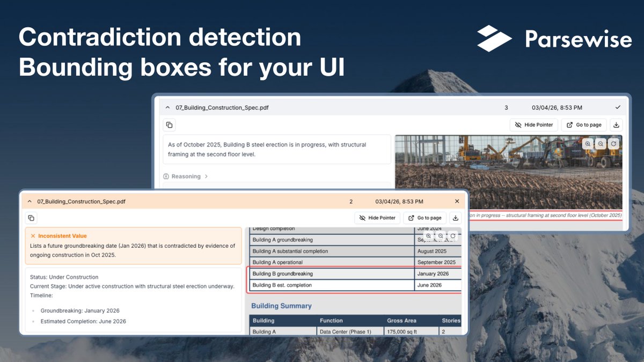
Task: Click the file name in the gray header
Action: tap(222, 108)
